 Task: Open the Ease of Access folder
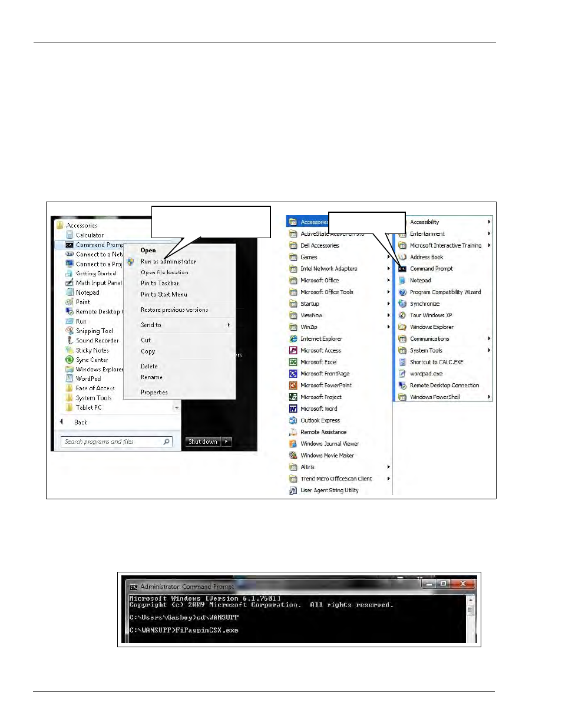[x=90, y=388]
